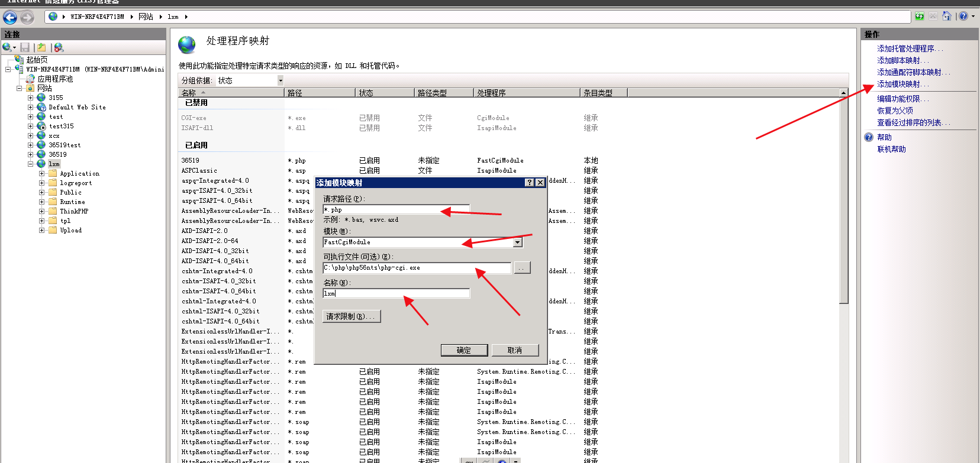This screenshot has height=463, width=980.
Task: Expand the ThinkPHP folder node
Action: 42,211
